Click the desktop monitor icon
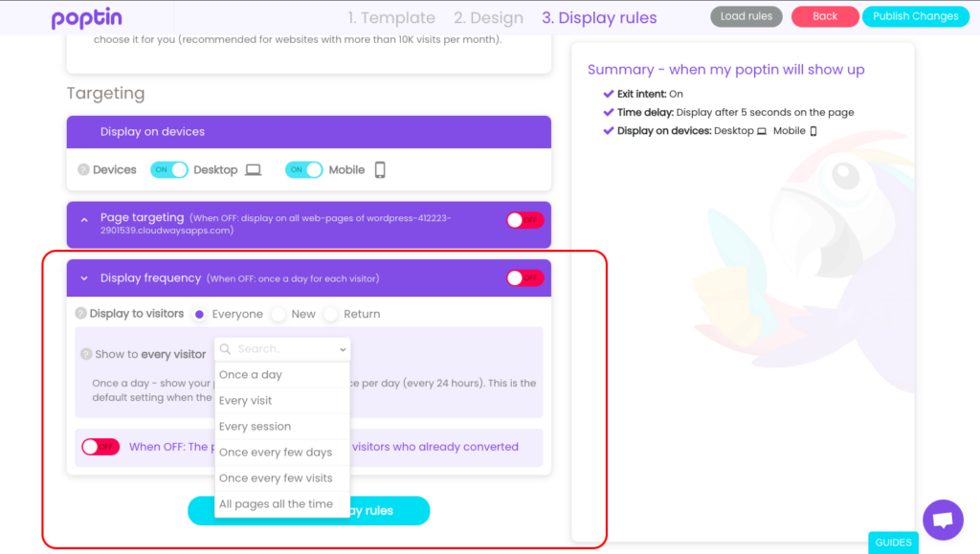The width and height of the screenshot is (980, 554). pos(253,170)
